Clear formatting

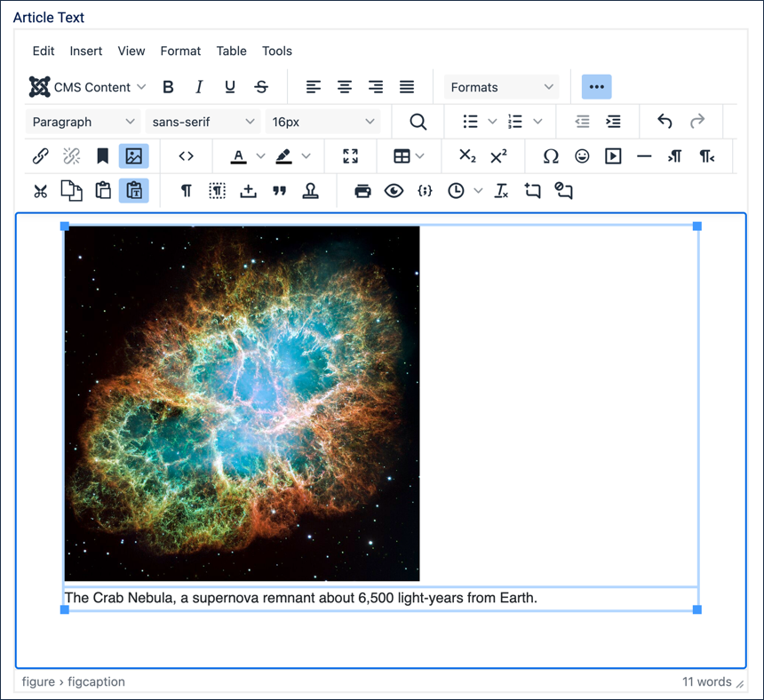tap(501, 191)
